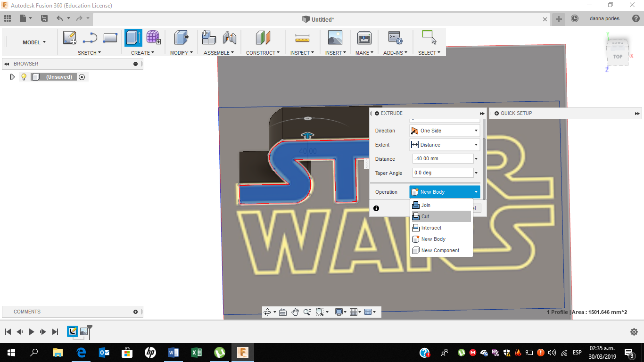The image size is (644, 362).
Task: Click the New Component assemble icon
Action: click(208, 38)
